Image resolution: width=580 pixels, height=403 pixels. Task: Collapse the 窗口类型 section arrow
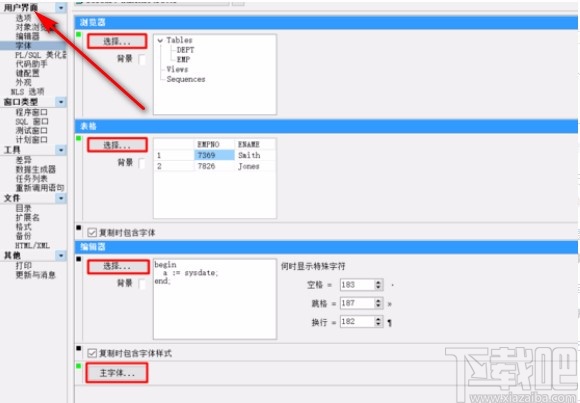[61, 102]
